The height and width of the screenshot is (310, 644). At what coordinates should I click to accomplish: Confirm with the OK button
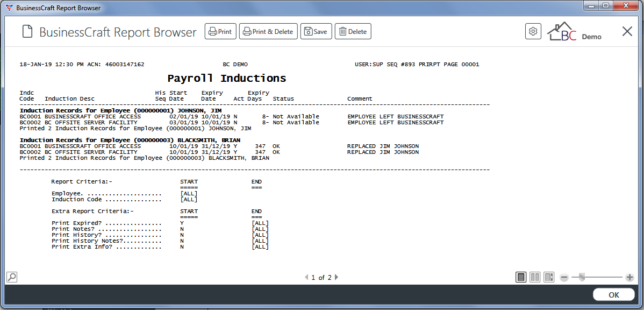(613, 295)
